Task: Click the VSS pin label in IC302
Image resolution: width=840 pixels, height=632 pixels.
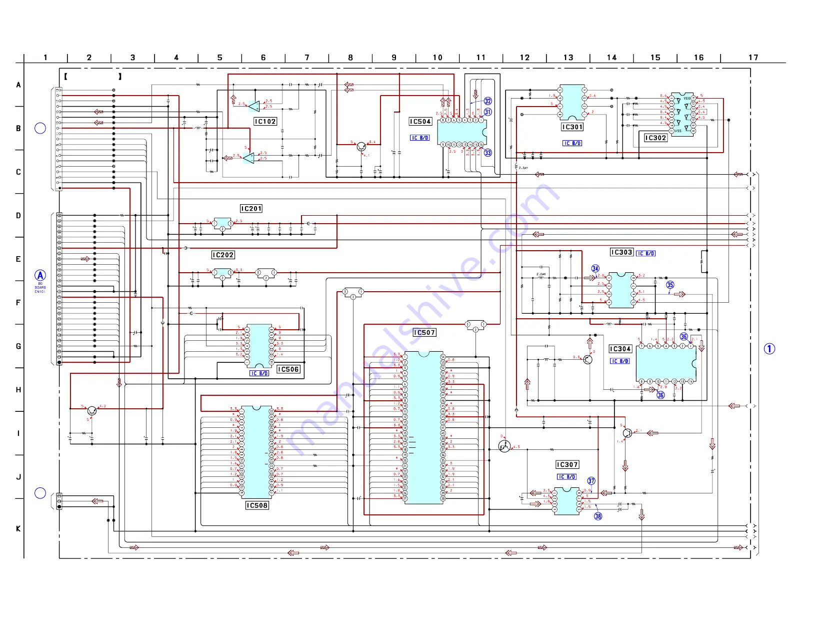Action: 678,131
